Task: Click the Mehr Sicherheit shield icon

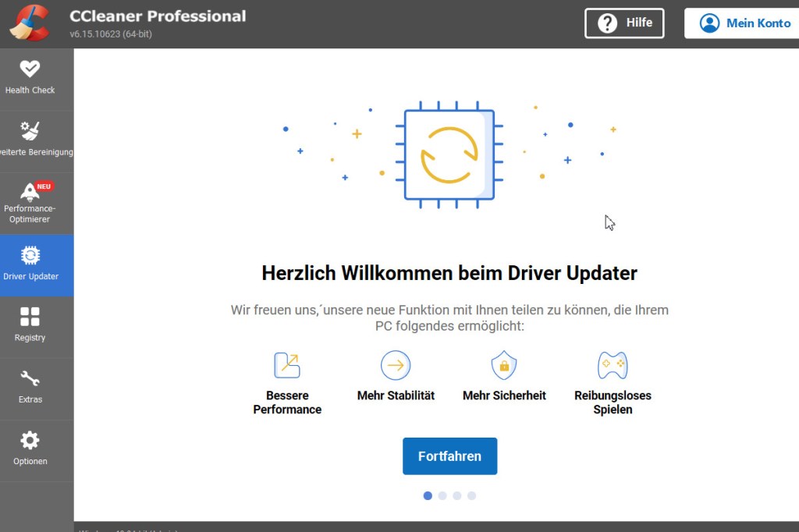Action: click(504, 365)
